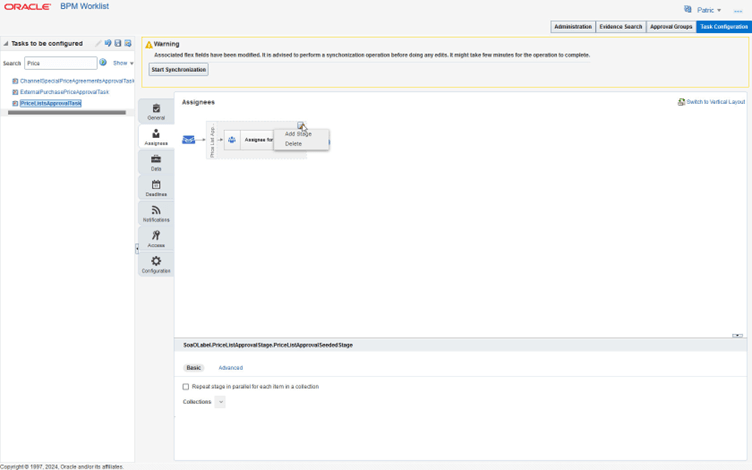Click the yellow Warning triangle icon

[x=149, y=45]
